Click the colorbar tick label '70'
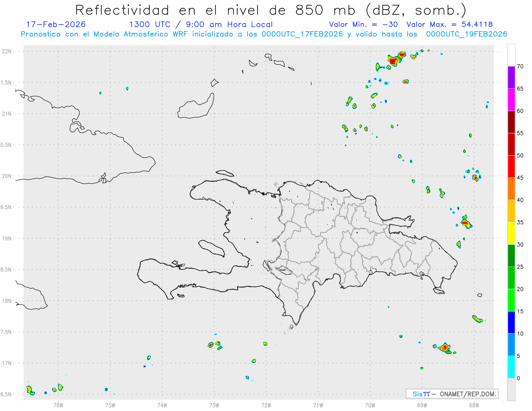Viewport: 532px width, 411px height. 520,67
